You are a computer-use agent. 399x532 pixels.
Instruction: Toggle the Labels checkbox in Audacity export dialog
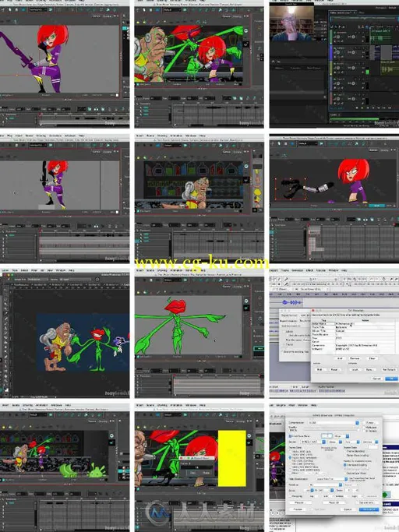pyautogui.click(x=284, y=332)
